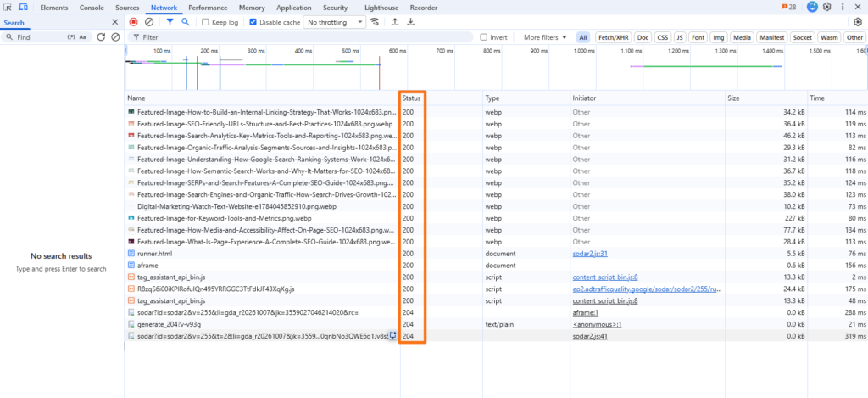Filter requests by Manifest type

click(x=771, y=37)
